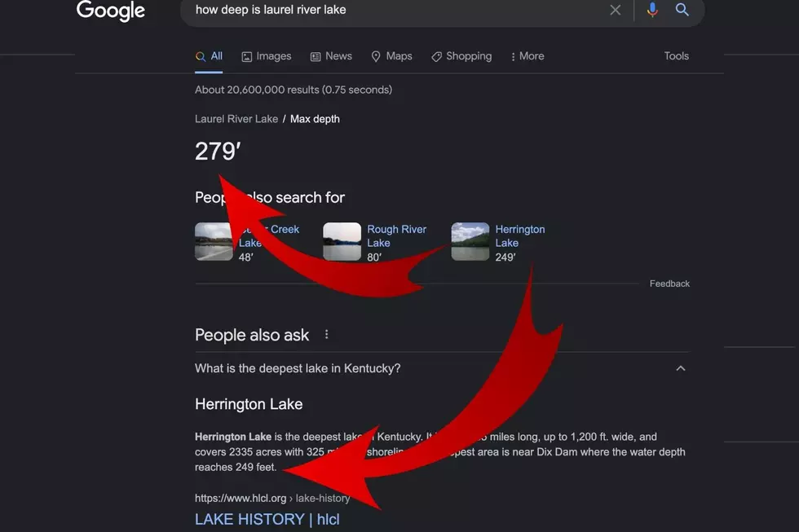Switch to the News tab
The width and height of the screenshot is (799, 532).
(x=331, y=56)
